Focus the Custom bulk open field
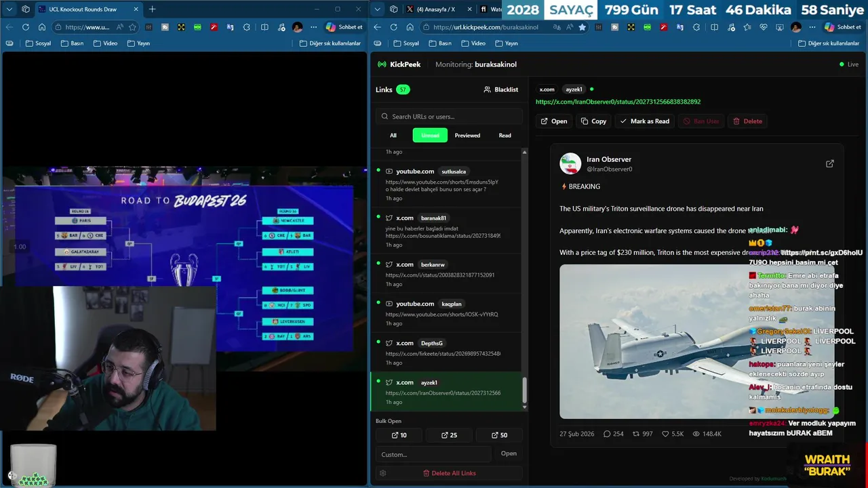Image resolution: width=868 pixels, height=488 pixels. (x=433, y=454)
